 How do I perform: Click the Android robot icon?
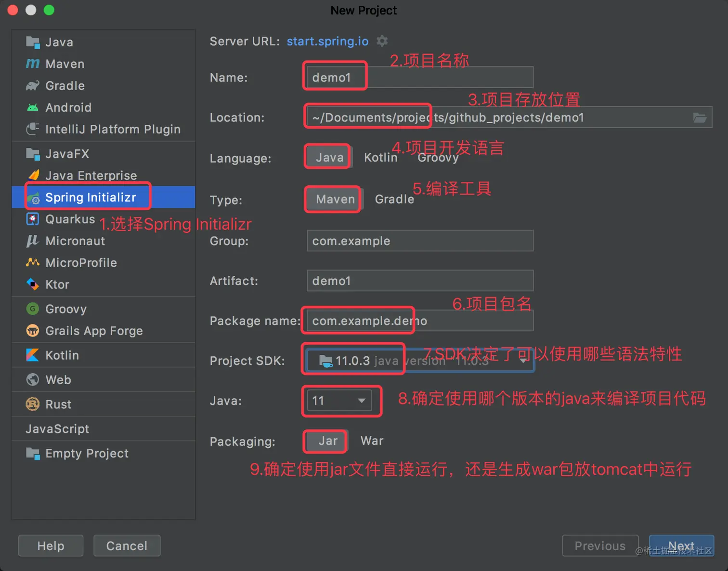coord(33,107)
